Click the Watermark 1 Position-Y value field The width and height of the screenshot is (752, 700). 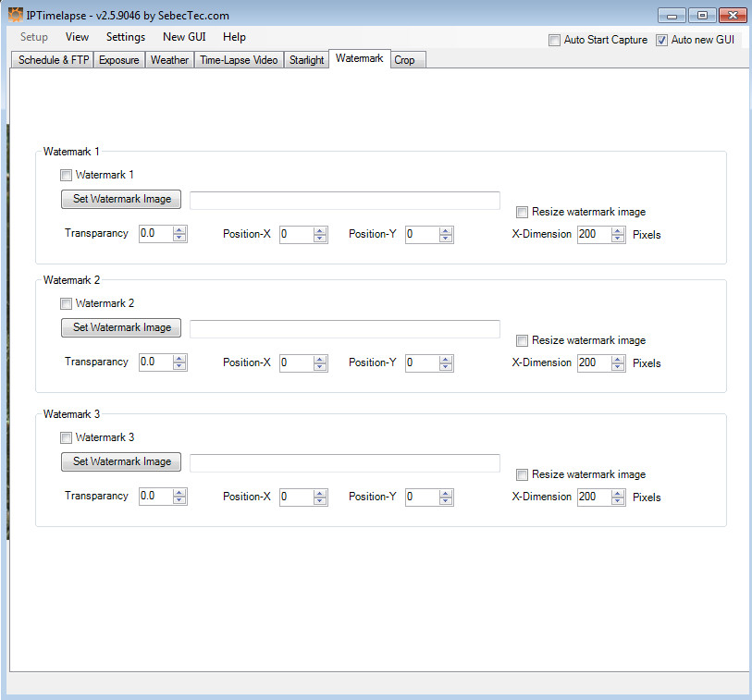422,235
